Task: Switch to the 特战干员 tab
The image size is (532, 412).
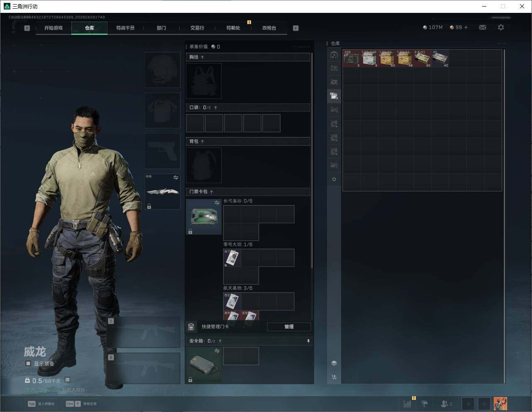Action: pyautogui.click(x=125, y=28)
